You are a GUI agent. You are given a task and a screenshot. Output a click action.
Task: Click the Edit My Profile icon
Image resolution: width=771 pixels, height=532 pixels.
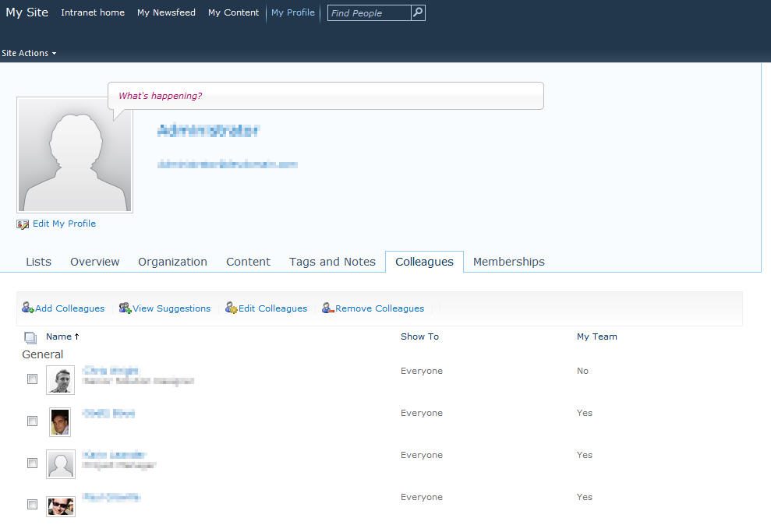(x=23, y=224)
